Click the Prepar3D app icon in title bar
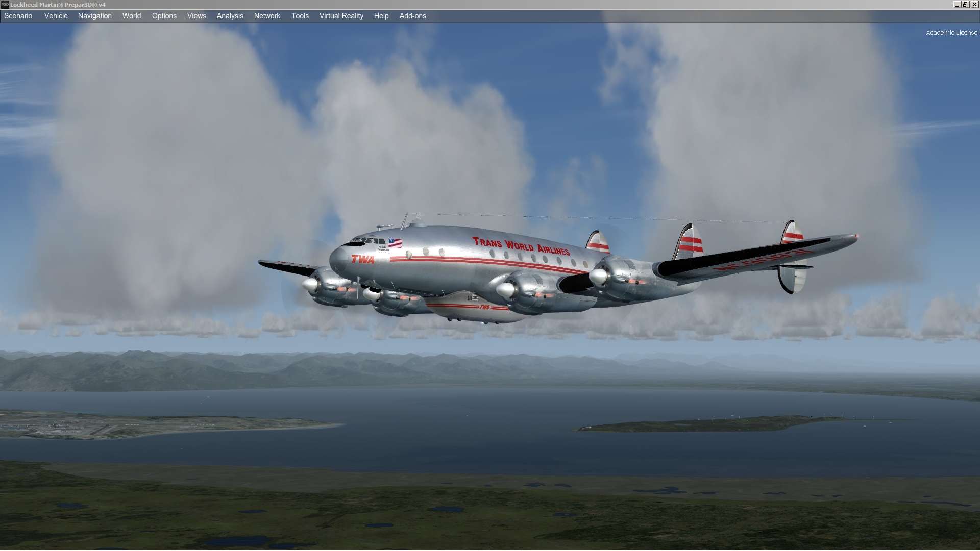The height and width of the screenshot is (551, 980). pos(5,5)
